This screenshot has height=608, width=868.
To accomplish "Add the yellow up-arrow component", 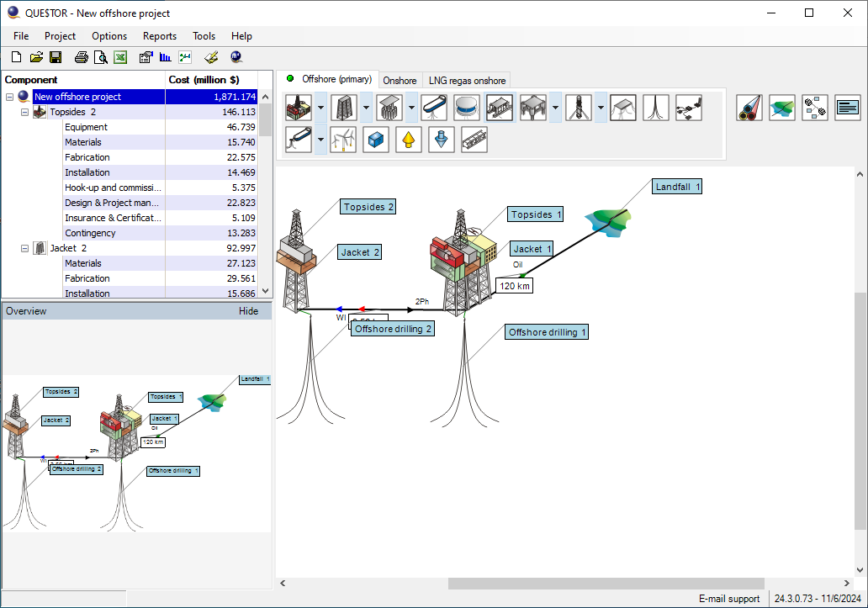I will [x=409, y=140].
